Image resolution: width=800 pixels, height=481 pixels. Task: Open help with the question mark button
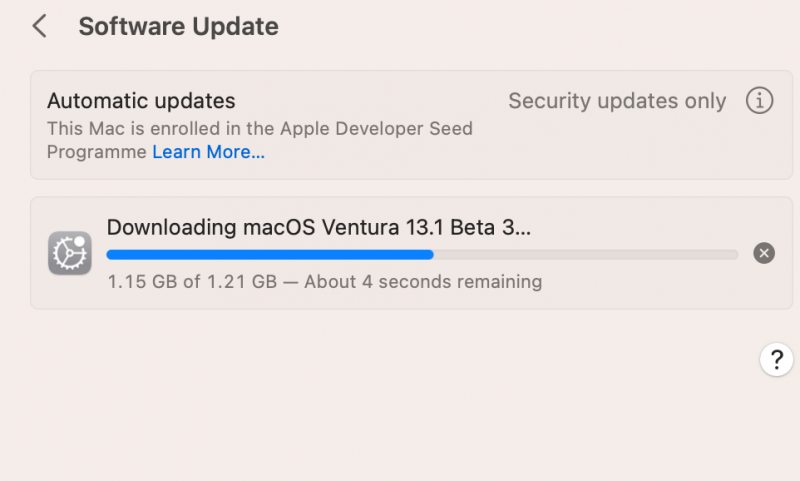point(777,359)
